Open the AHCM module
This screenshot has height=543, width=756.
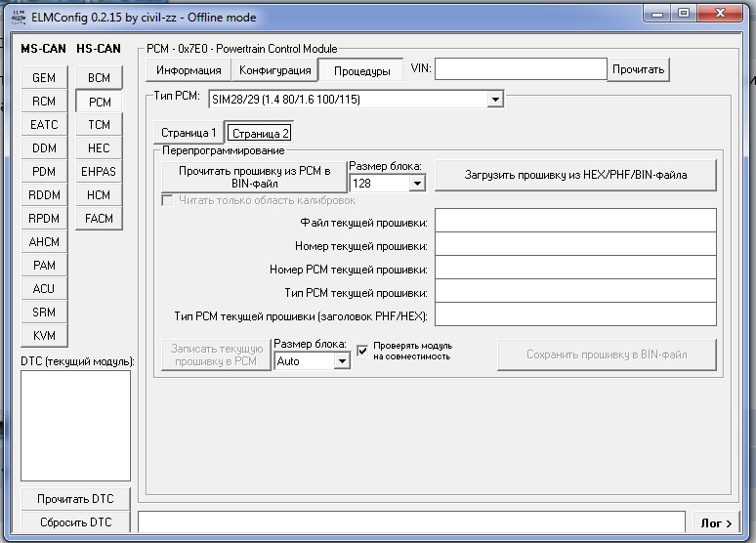pyautogui.click(x=44, y=241)
